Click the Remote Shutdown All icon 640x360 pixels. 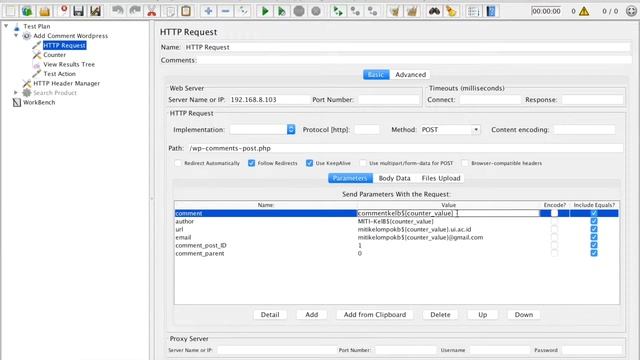[372, 11]
